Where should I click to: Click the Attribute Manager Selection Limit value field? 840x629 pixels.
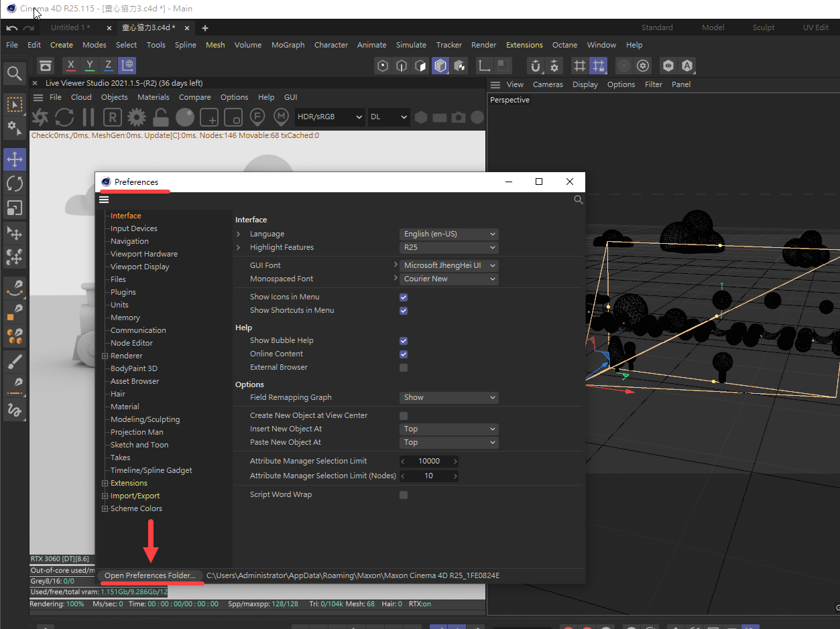click(x=429, y=461)
